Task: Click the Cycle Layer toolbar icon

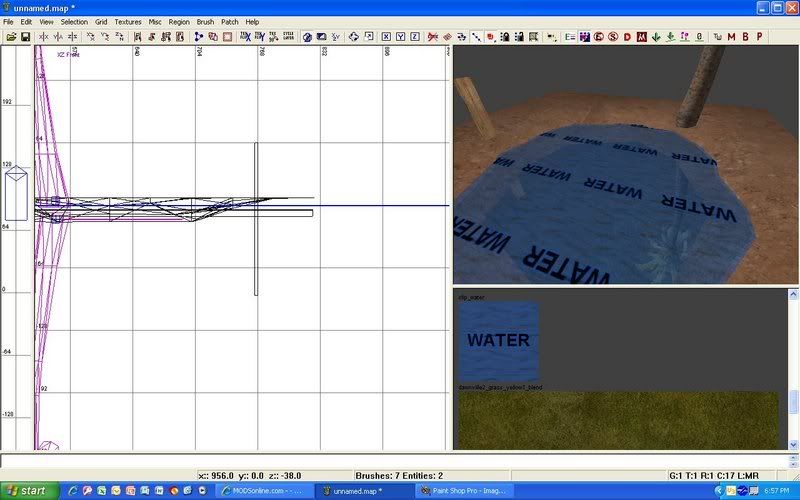Action: point(289,37)
